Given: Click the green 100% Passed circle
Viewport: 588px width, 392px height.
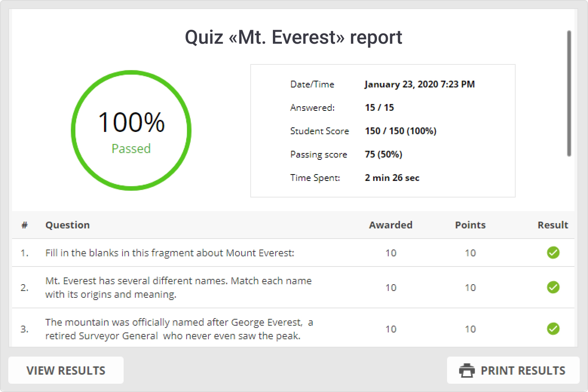Looking at the screenshot, I should tap(131, 130).
